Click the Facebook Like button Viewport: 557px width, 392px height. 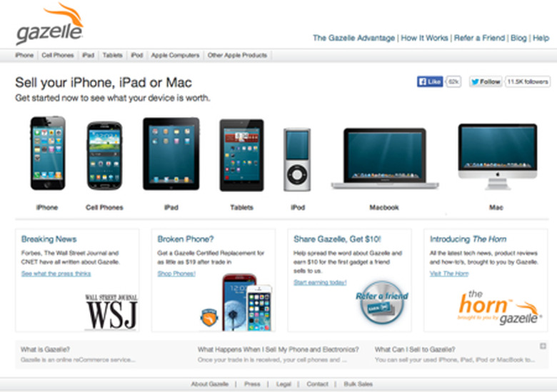[x=430, y=81]
